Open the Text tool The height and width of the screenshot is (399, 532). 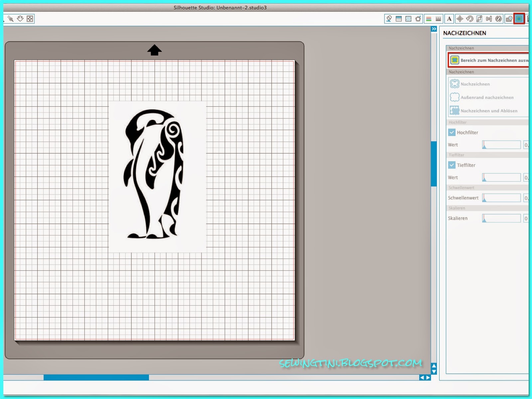(x=449, y=19)
